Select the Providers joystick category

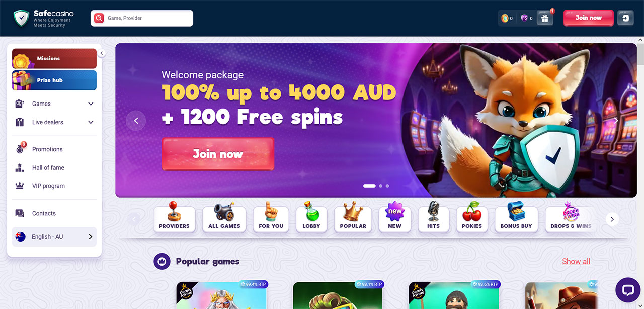tap(174, 219)
